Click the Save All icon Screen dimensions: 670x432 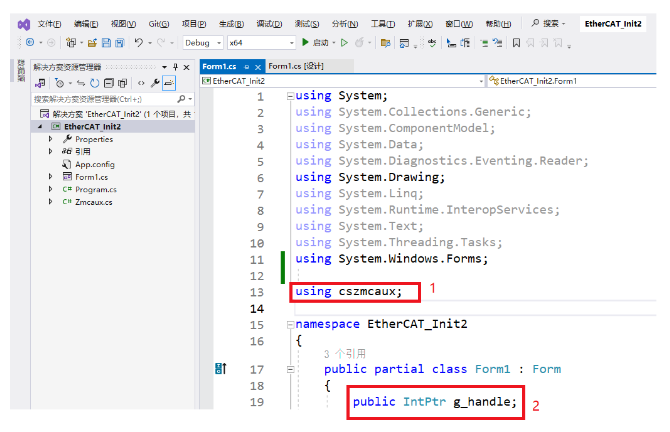pos(120,43)
